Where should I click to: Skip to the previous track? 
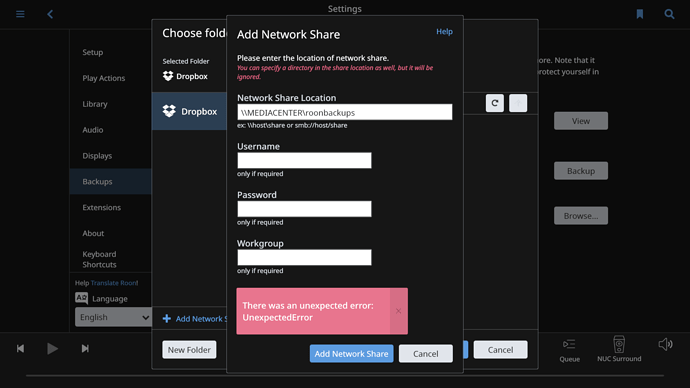pos(20,348)
